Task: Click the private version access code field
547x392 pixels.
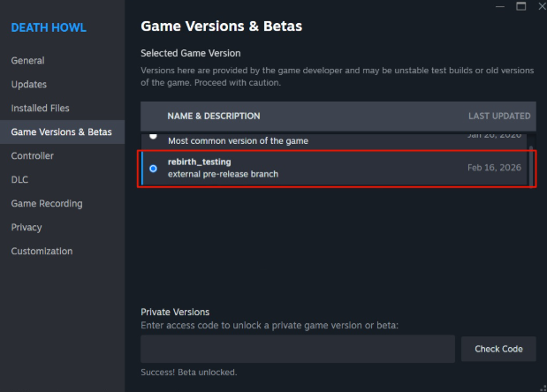Action: pos(298,349)
